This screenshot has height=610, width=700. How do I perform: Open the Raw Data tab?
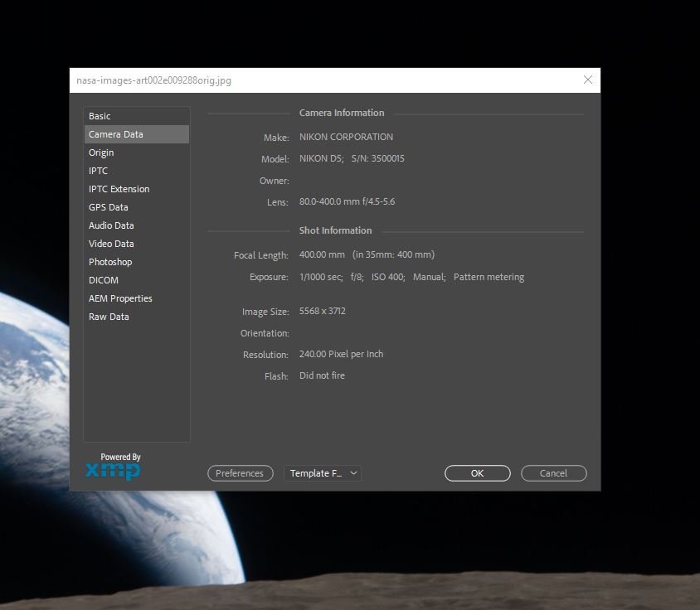coord(137,317)
